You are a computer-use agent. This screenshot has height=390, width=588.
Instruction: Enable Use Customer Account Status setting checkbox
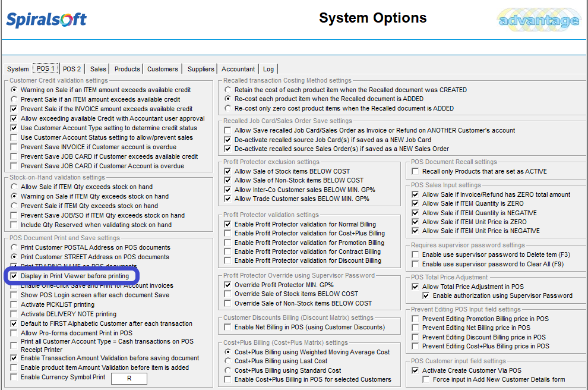point(14,137)
